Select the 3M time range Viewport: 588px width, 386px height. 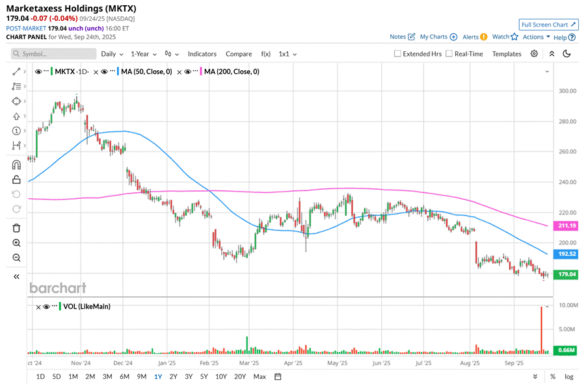[107, 377]
